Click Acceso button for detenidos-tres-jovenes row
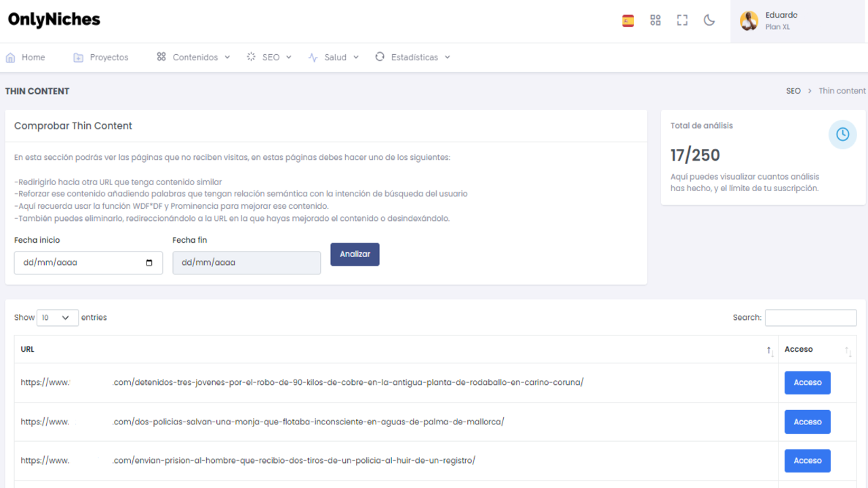The height and width of the screenshot is (488, 868). pyautogui.click(x=808, y=382)
